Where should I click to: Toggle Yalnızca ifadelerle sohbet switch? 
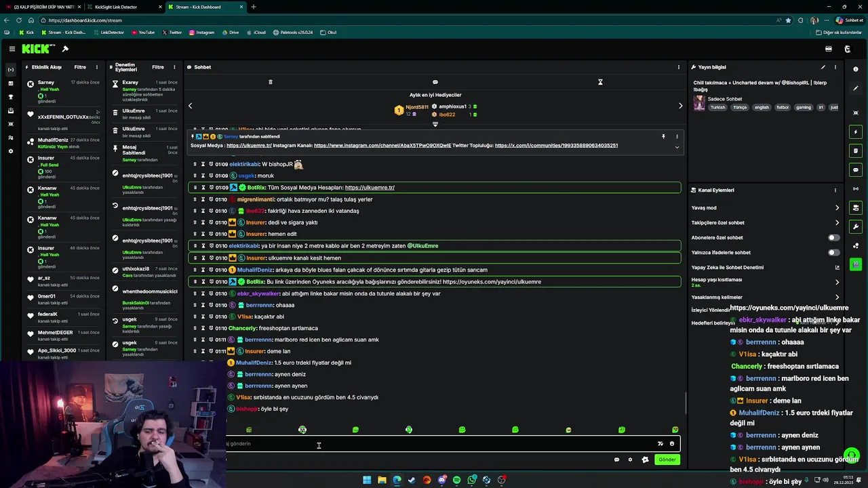(x=833, y=253)
